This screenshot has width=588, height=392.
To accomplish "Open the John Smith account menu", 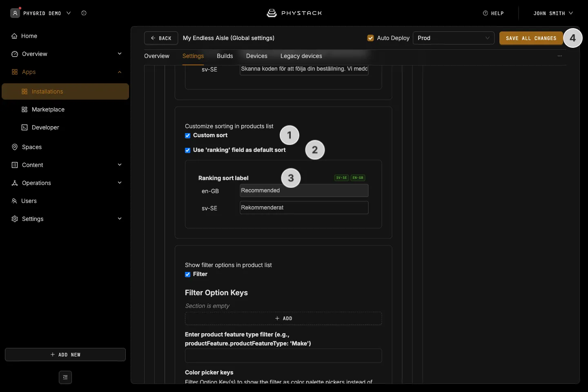I will pyautogui.click(x=553, y=13).
